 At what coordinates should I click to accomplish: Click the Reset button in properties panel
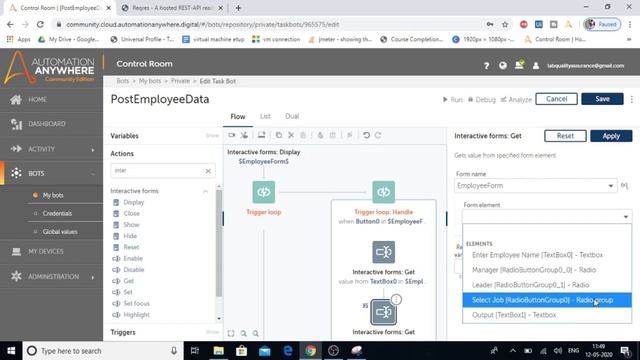click(565, 136)
